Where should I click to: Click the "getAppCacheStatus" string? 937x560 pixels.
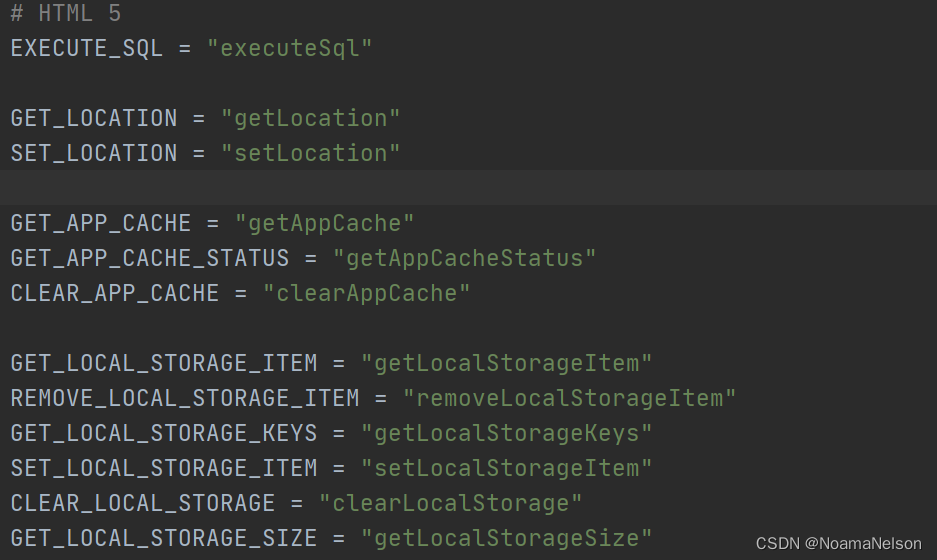(464, 259)
